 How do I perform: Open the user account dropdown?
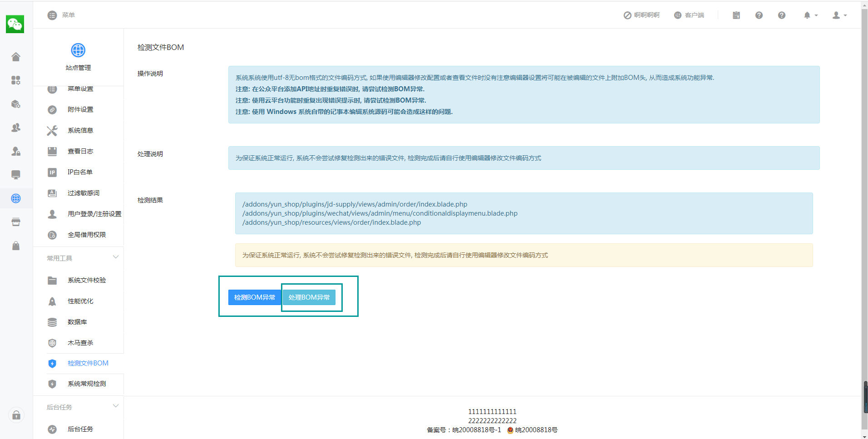[839, 15]
